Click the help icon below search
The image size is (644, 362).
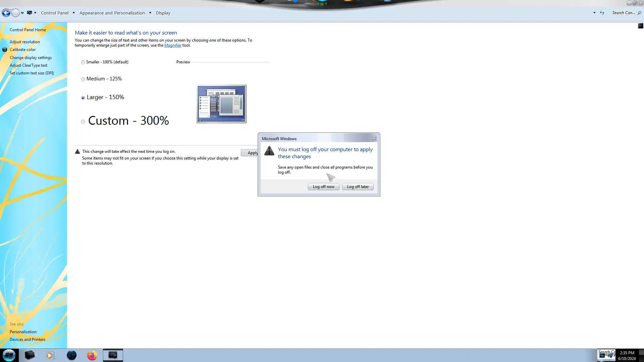(640, 26)
